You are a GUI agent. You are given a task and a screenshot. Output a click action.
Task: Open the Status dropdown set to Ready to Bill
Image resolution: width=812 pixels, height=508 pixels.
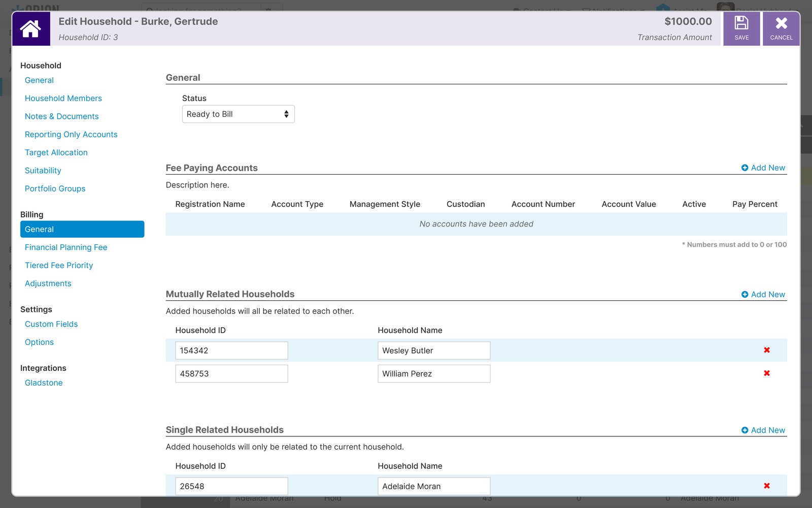(x=238, y=114)
